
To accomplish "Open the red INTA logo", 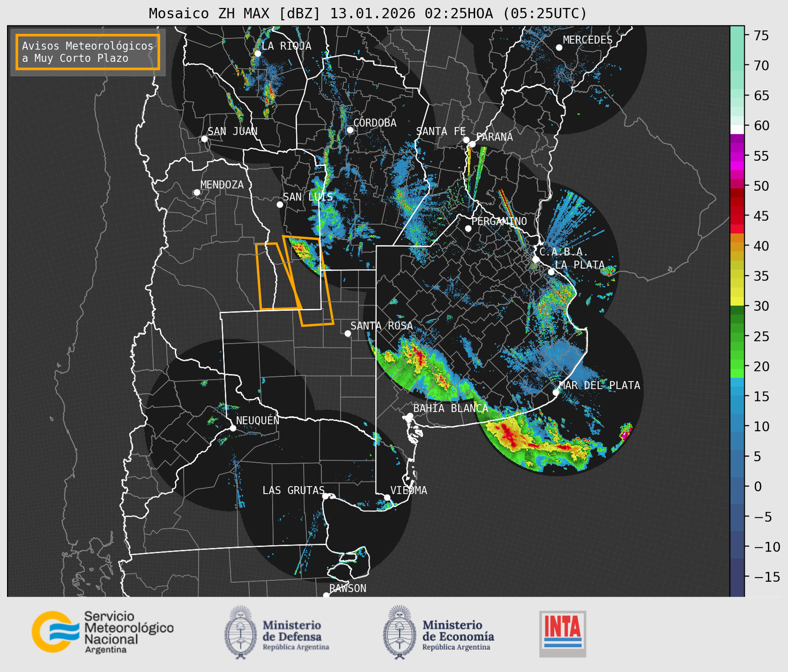I will point(563,634).
